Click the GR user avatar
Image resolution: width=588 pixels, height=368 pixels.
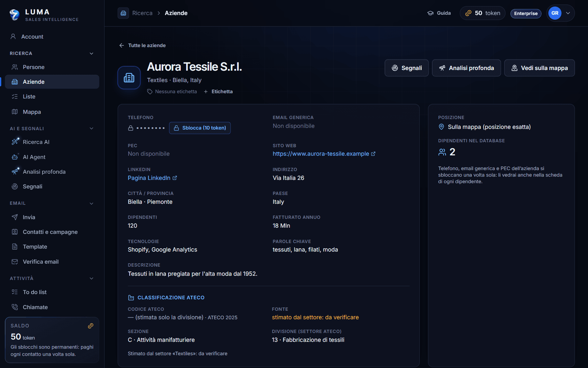pyautogui.click(x=555, y=13)
